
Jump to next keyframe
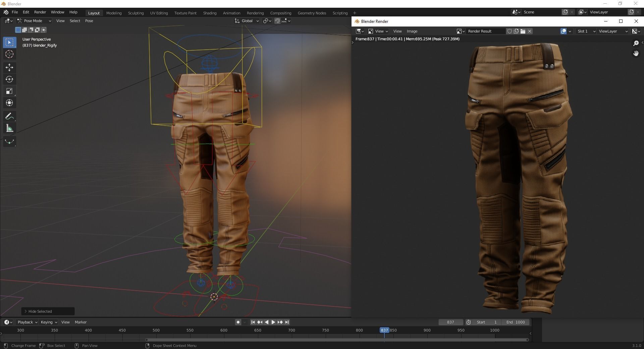280,322
